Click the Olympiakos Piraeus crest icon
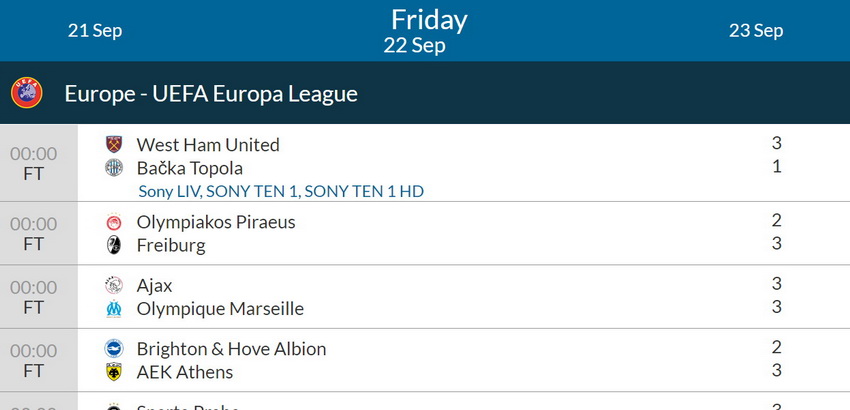850x410 pixels. pos(114,222)
